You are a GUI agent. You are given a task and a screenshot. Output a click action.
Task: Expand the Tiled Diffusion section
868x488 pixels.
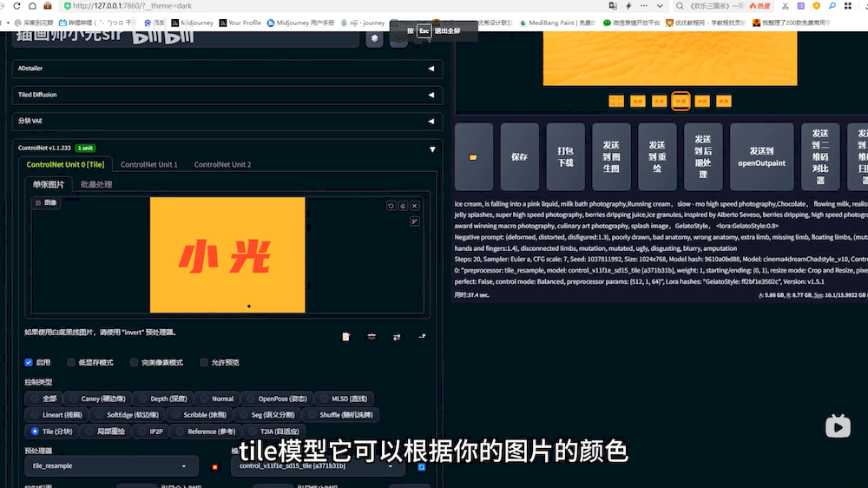click(431, 96)
